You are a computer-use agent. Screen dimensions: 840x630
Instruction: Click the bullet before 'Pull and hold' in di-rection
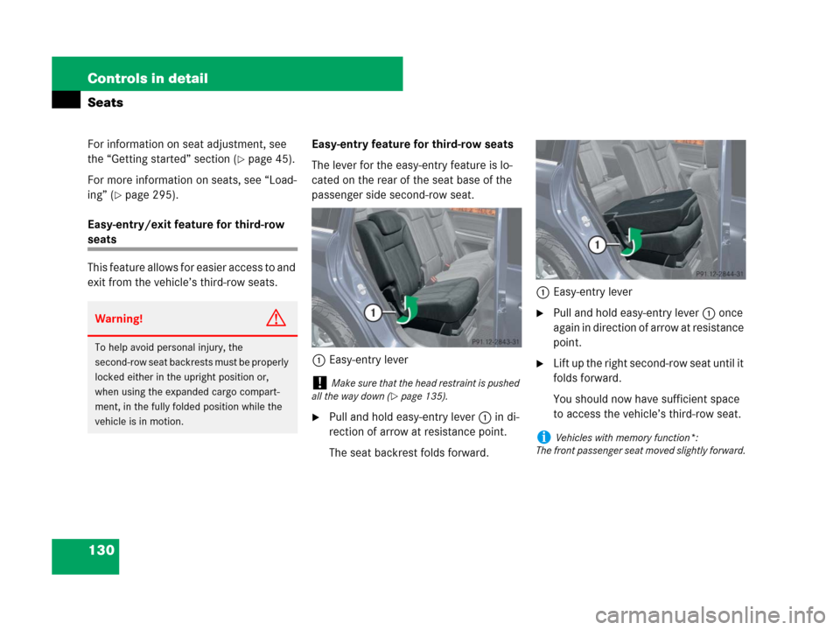(316, 417)
